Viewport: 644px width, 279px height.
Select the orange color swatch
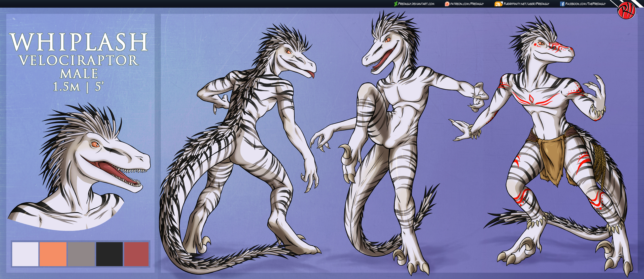(x=53, y=254)
